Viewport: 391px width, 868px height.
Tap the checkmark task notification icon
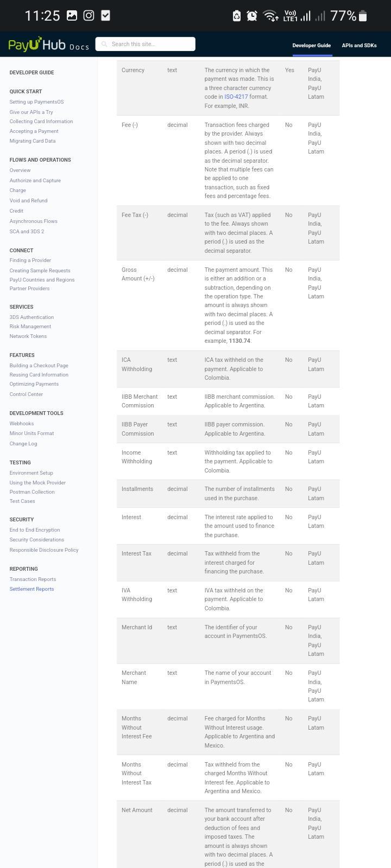(106, 16)
